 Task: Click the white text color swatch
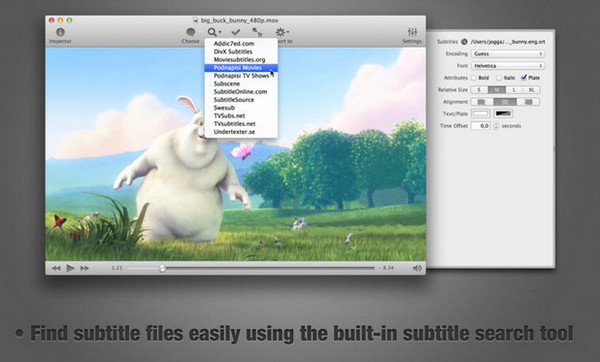[x=481, y=114]
